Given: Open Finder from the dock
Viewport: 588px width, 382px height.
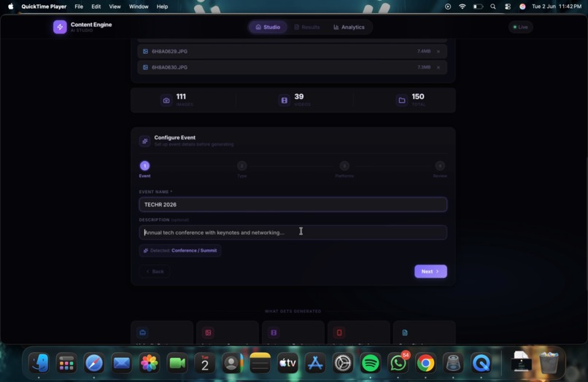Looking at the screenshot, I should pos(39,363).
